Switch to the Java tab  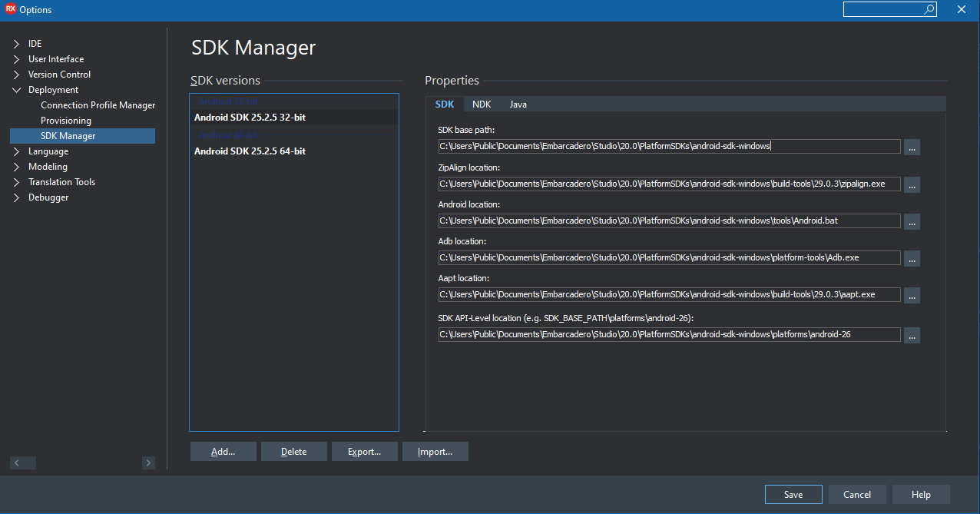tap(518, 104)
